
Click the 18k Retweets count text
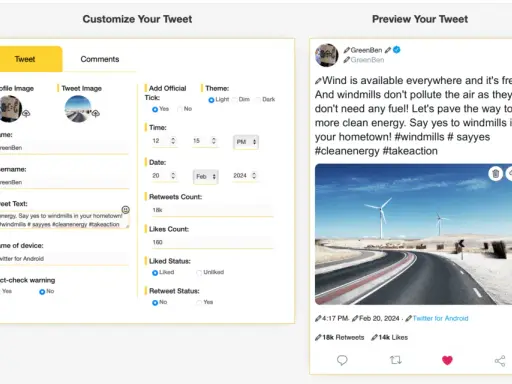pyautogui.click(x=343, y=338)
